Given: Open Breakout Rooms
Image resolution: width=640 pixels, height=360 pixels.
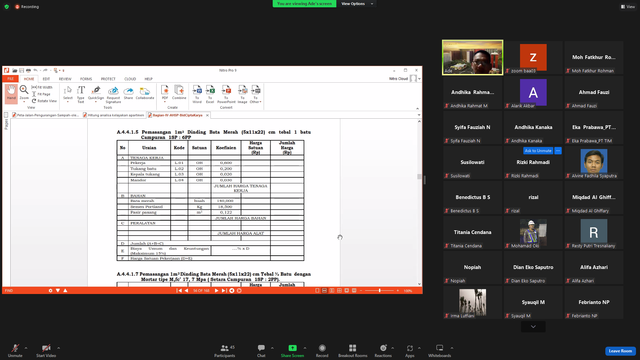Looking at the screenshot, I should (353, 350).
